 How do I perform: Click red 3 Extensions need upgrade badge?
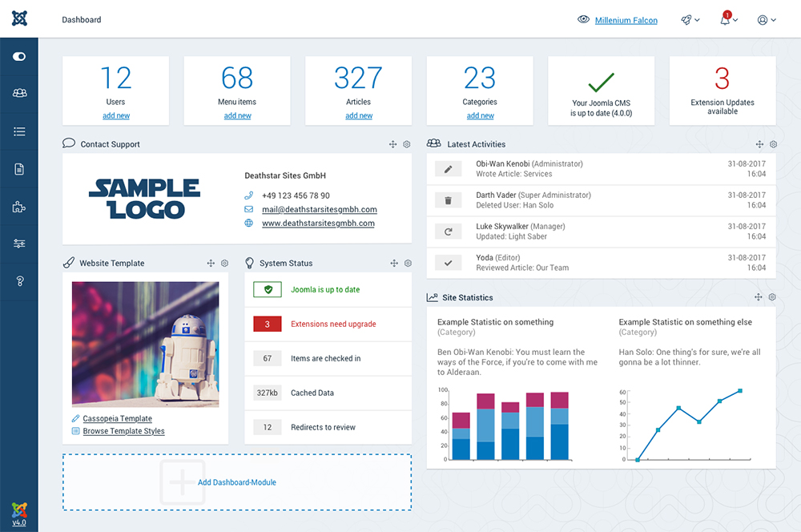pos(268,324)
